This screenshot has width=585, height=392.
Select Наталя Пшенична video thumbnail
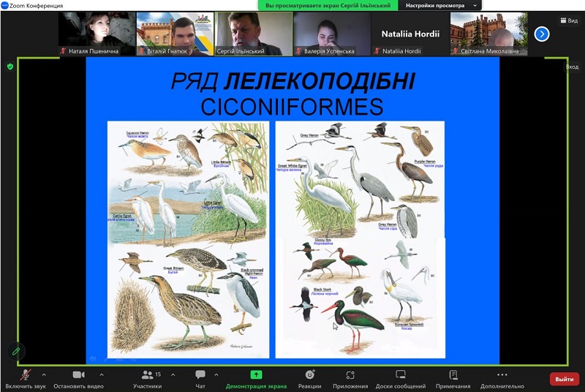[97, 34]
